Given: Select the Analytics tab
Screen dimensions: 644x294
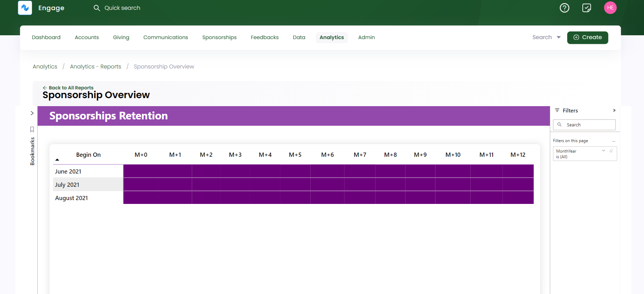Looking at the screenshot, I should click(332, 37).
